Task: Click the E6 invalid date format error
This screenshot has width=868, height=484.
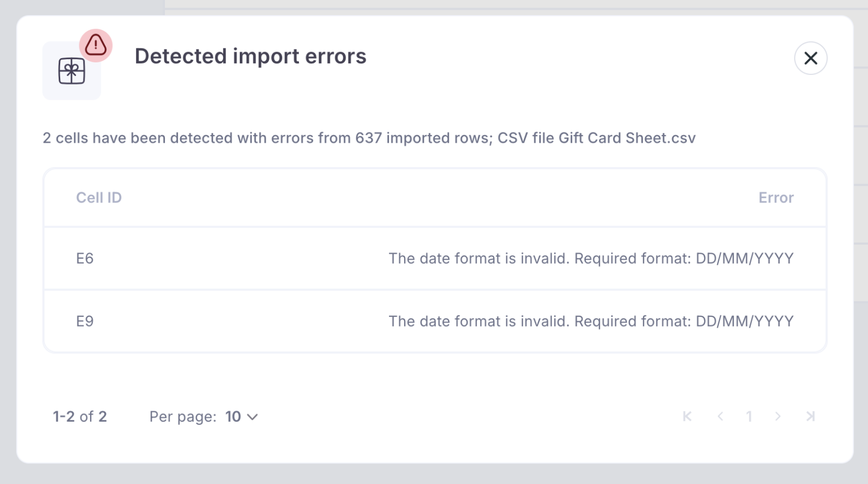Action: 591,258
